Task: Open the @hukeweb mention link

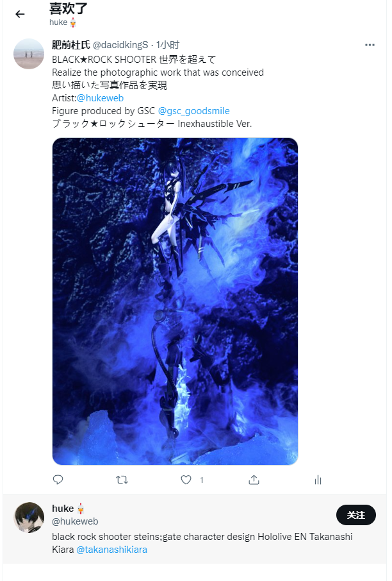Action: pyautogui.click(x=100, y=98)
